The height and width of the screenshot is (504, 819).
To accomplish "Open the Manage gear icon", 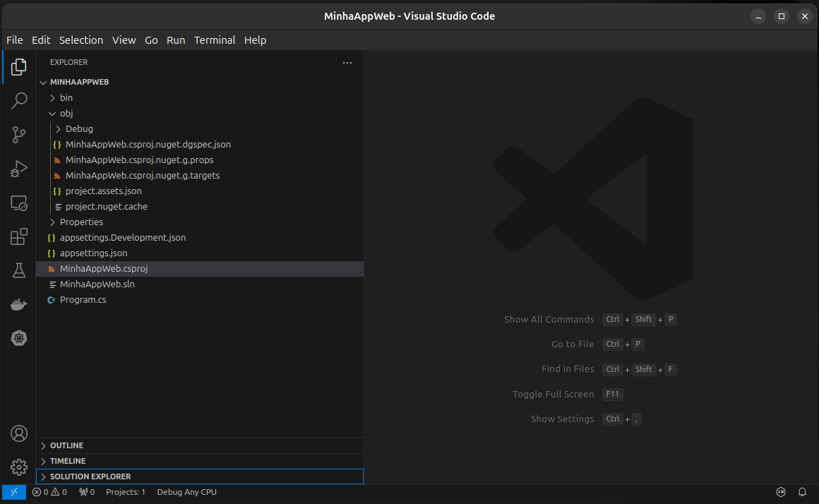I will pyautogui.click(x=19, y=467).
